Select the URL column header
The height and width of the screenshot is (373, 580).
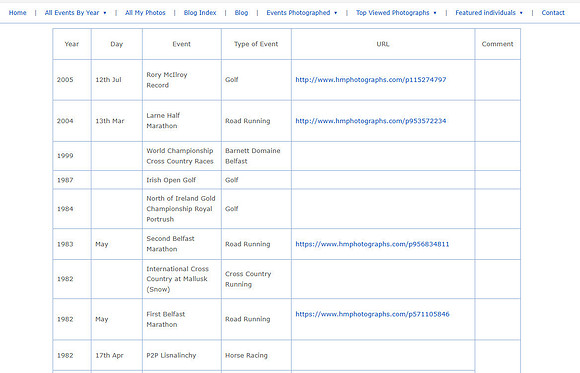tap(383, 44)
